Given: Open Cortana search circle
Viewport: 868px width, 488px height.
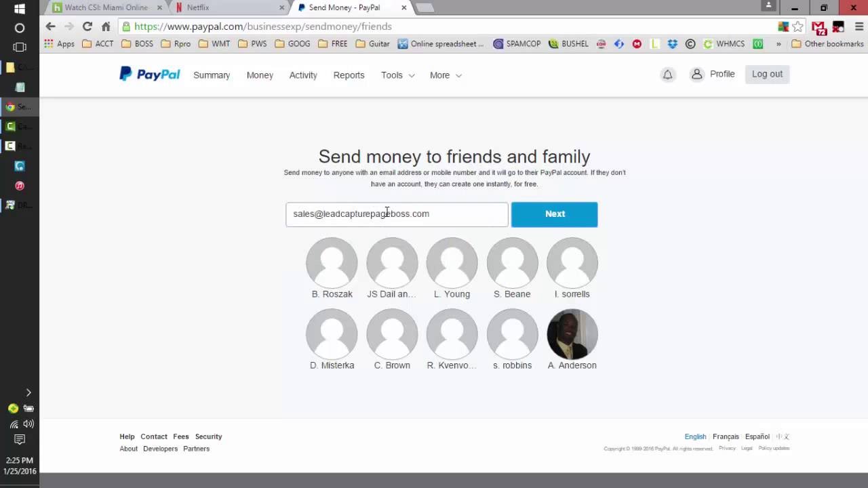Looking at the screenshot, I should tap(20, 28).
